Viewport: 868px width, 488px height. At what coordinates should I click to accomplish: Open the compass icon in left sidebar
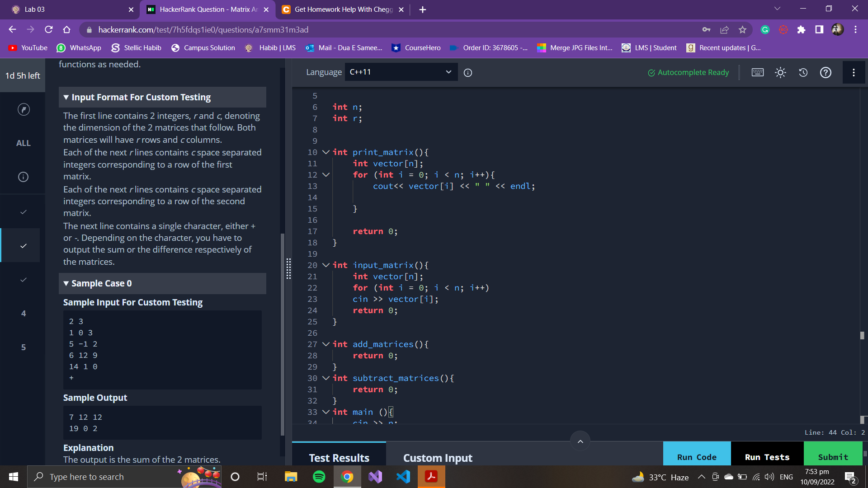pyautogui.click(x=24, y=109)
